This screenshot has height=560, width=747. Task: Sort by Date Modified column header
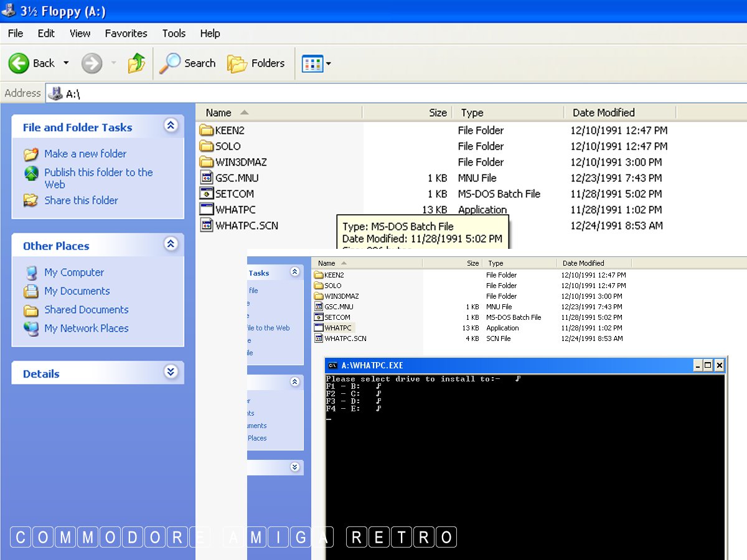(x=603, y=113)
